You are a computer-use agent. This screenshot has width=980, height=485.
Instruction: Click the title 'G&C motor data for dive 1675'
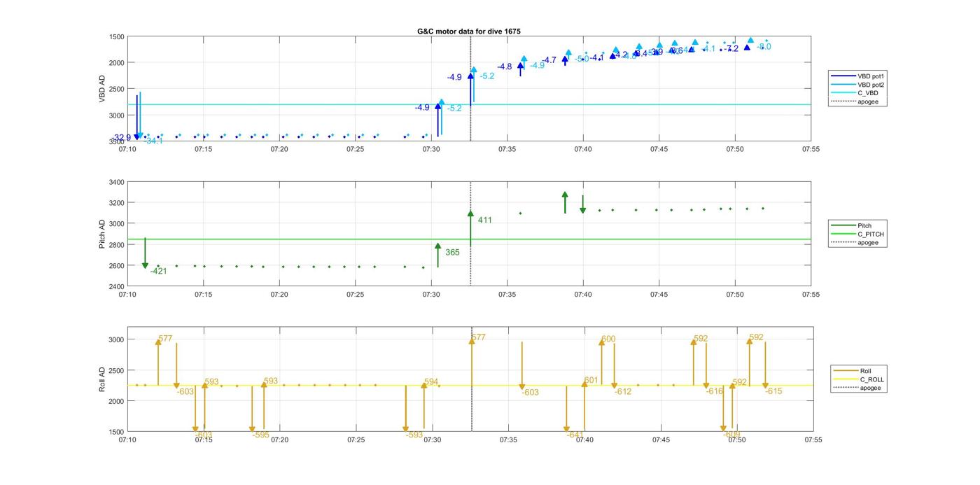point(469,31)
